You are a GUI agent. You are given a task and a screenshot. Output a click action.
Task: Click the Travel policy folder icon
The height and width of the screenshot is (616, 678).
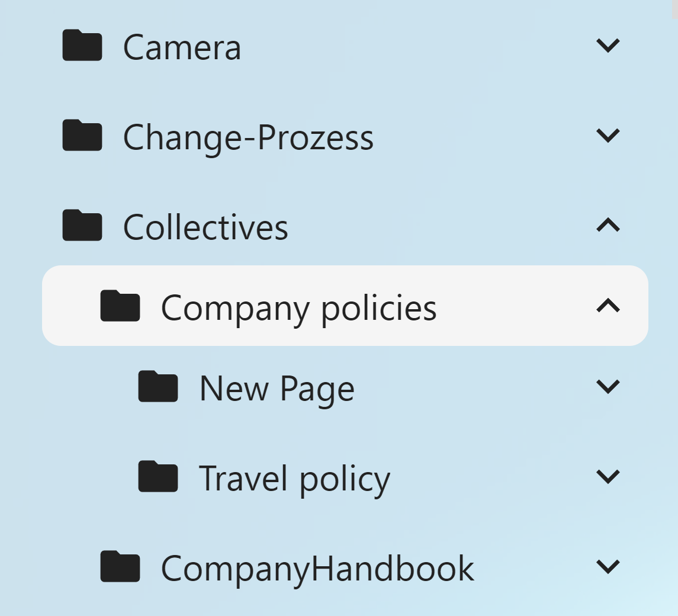[x=158, y=476]
